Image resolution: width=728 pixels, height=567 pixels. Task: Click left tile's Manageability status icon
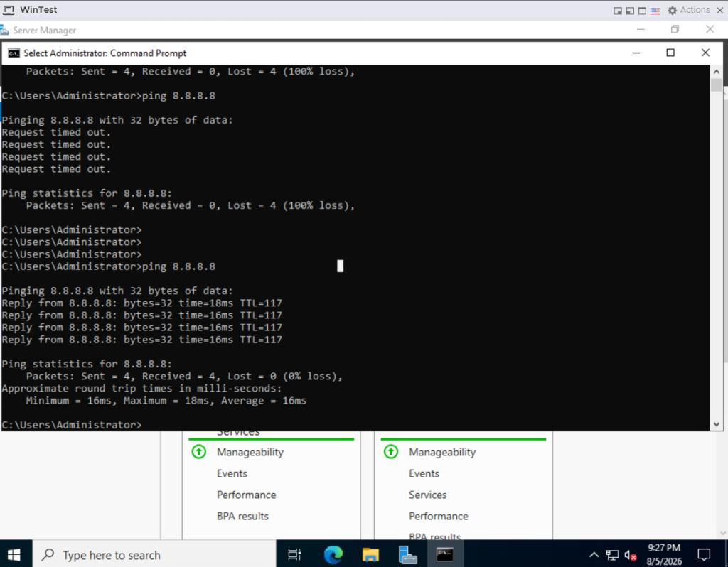click(199, 451)
